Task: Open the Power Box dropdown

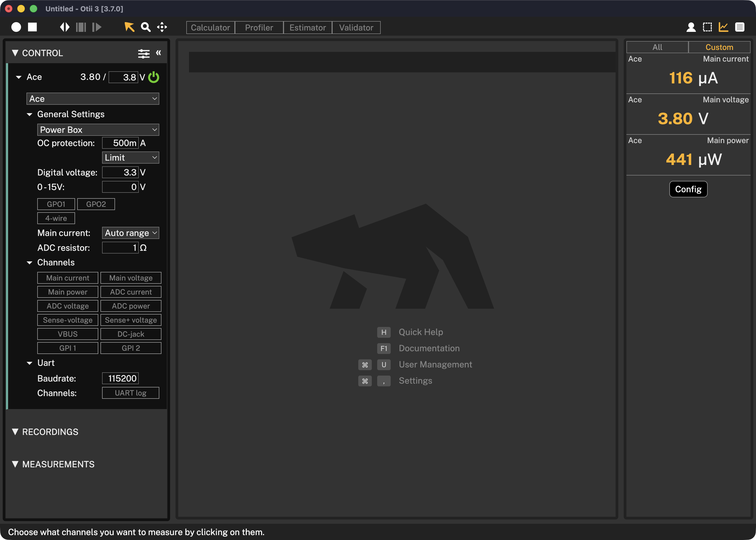Action: [x=98, y=130]
